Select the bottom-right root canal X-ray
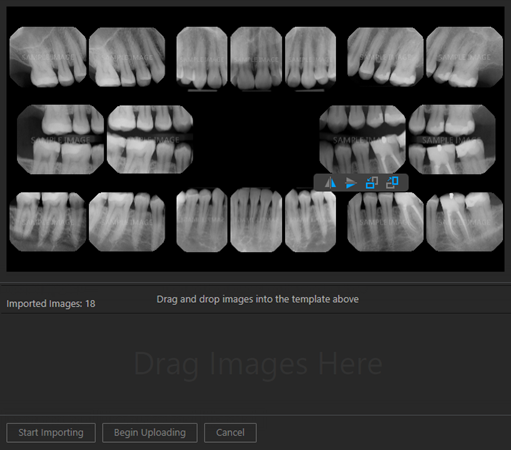Viewport: 511px width, 450px height. click(x=464, y=221)
